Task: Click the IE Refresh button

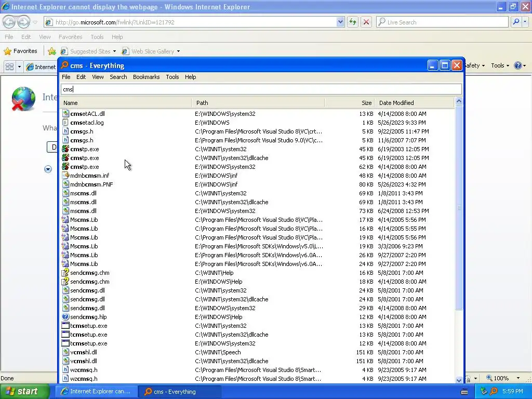Action: (x=353, y=22)
